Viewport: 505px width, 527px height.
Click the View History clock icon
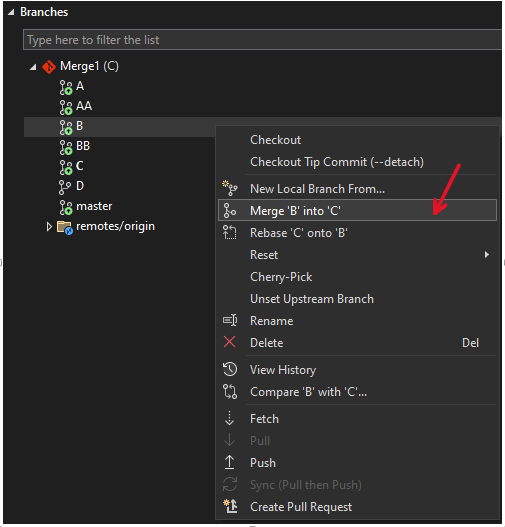pos(230,369)
